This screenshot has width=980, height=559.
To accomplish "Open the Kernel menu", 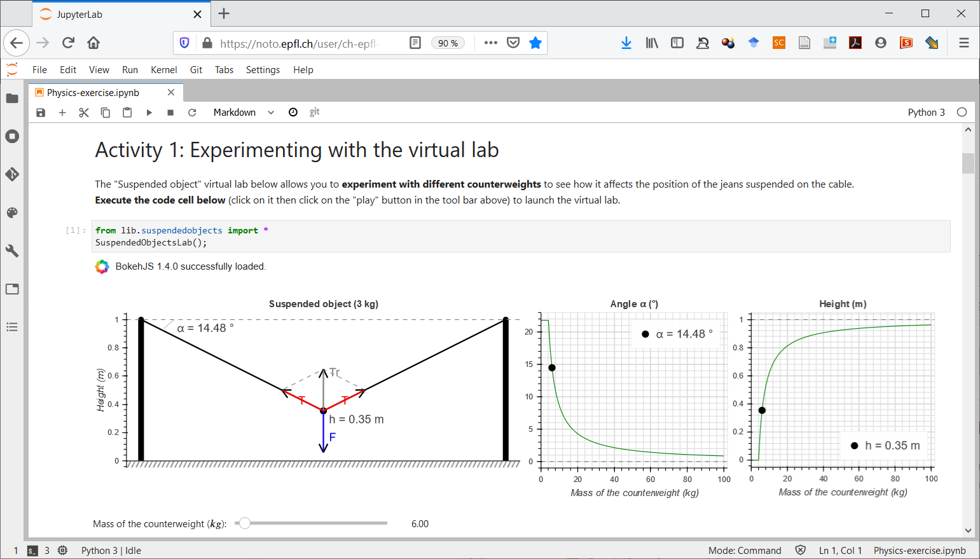I will (x=163, y=70).
